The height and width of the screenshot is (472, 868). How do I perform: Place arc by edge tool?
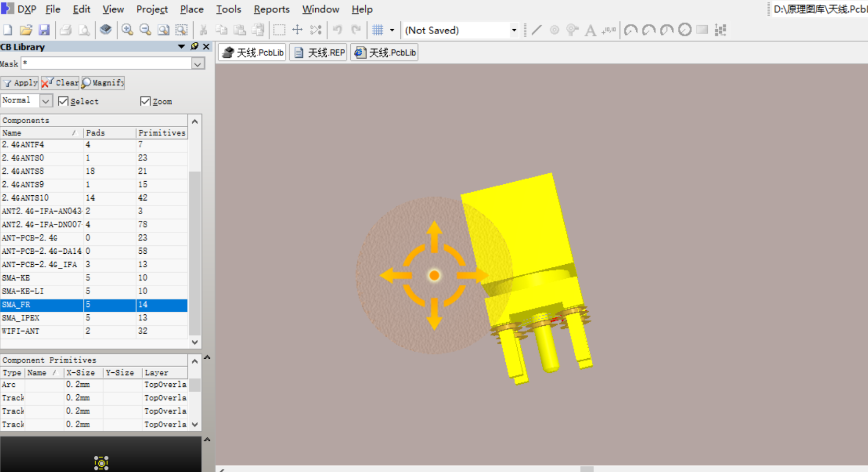(x=649, y=30)
